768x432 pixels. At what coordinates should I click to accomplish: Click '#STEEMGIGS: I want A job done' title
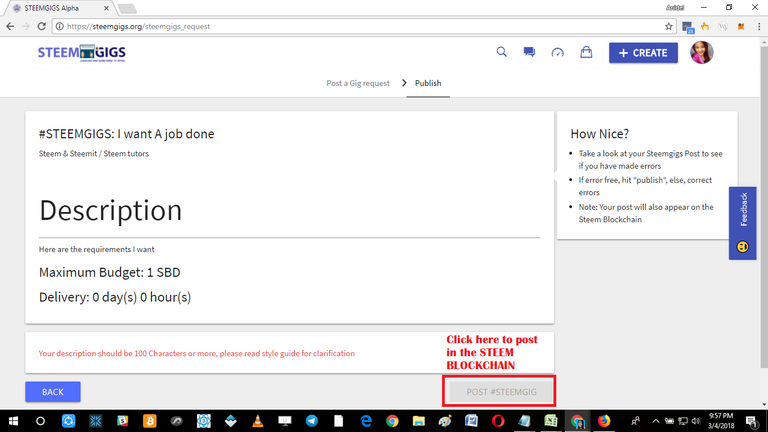[x=126, y=134]
